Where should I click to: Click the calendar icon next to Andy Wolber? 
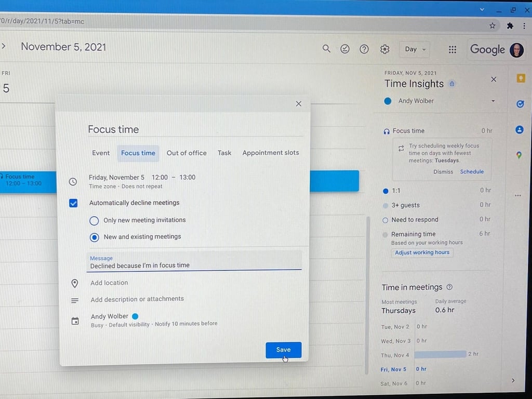(75, 321)
